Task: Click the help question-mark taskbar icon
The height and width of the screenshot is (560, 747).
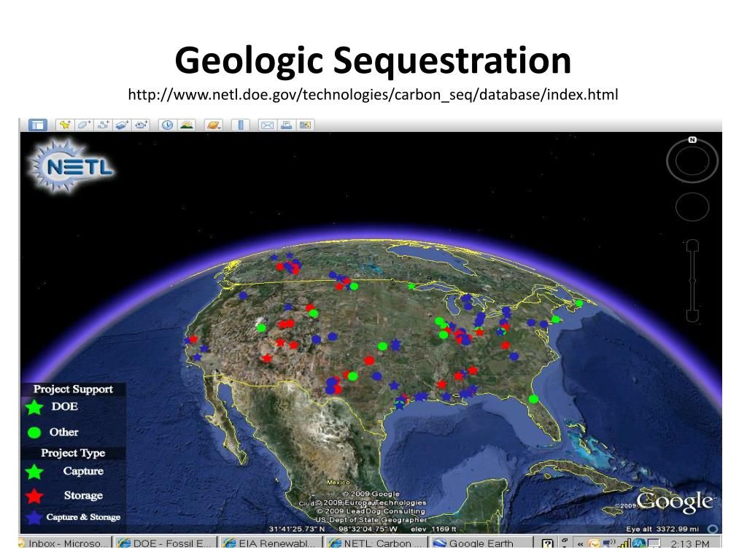Action: coord(547,543)
